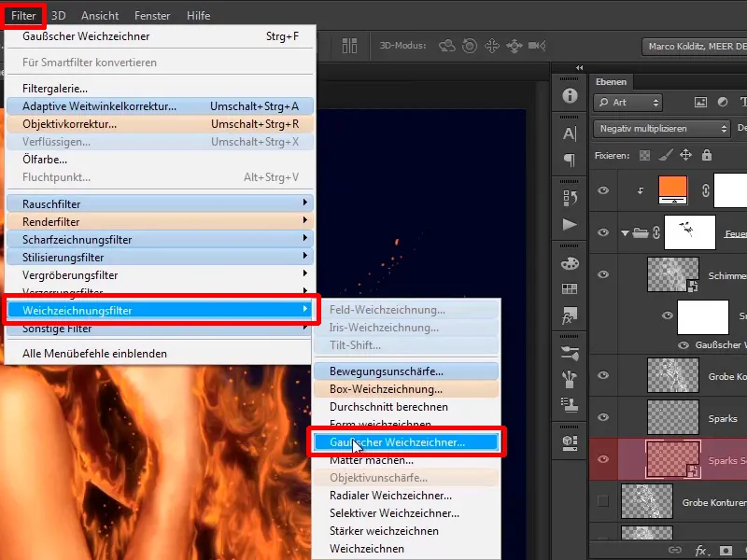Expand the Rauschfilter submenu
The width and height of the screenshot is (747, 560).
pyautogui.click(x=160, y=203)
